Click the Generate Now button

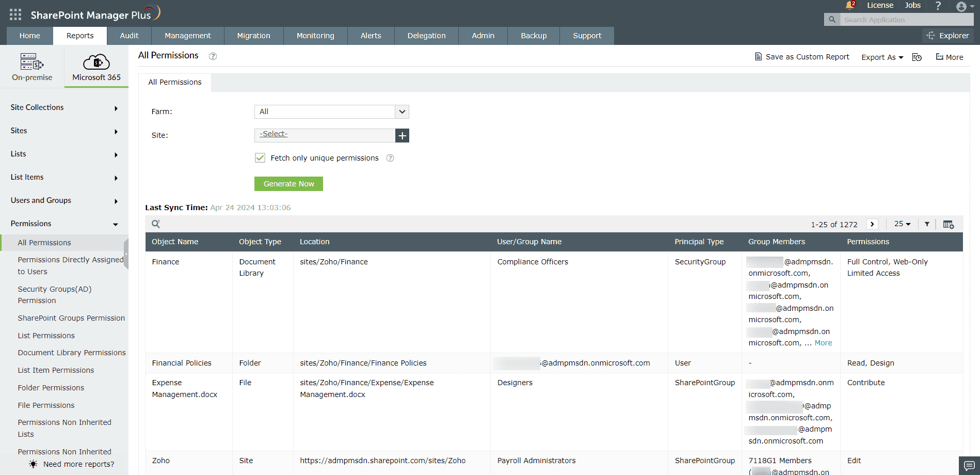[x=288, y=183]
